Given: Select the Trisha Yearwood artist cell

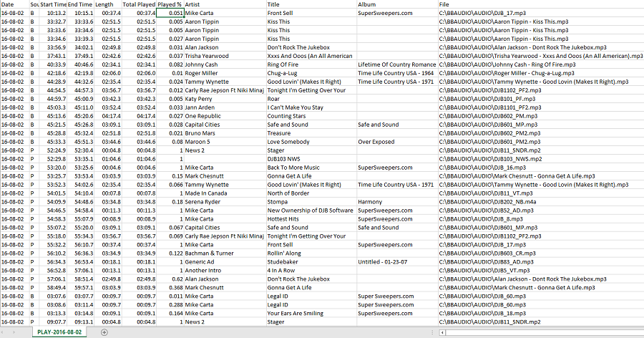Looking at the screenshot, I should [x=225, y=56].
